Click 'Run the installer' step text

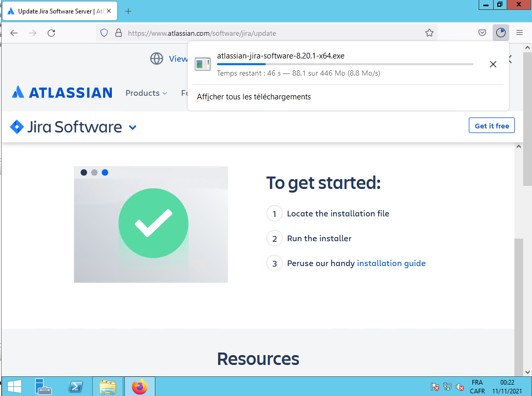click(319, 238)
